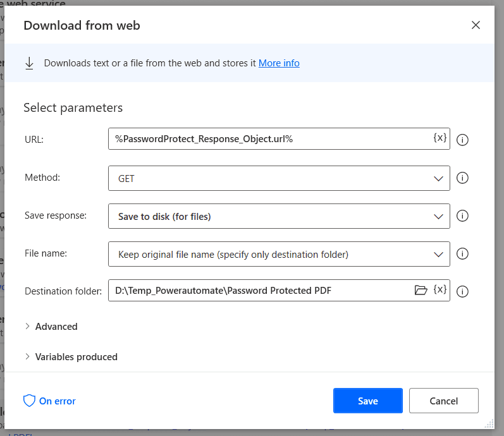Click info icon beside Destination folder
This screenshot has height=436, width=504.
point(462,291)
